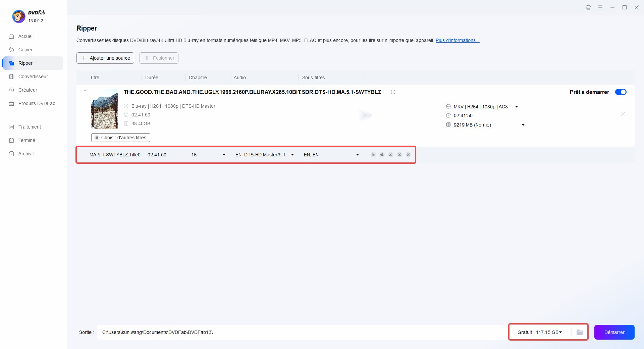Click the DVDFab logo

point(19,16)
